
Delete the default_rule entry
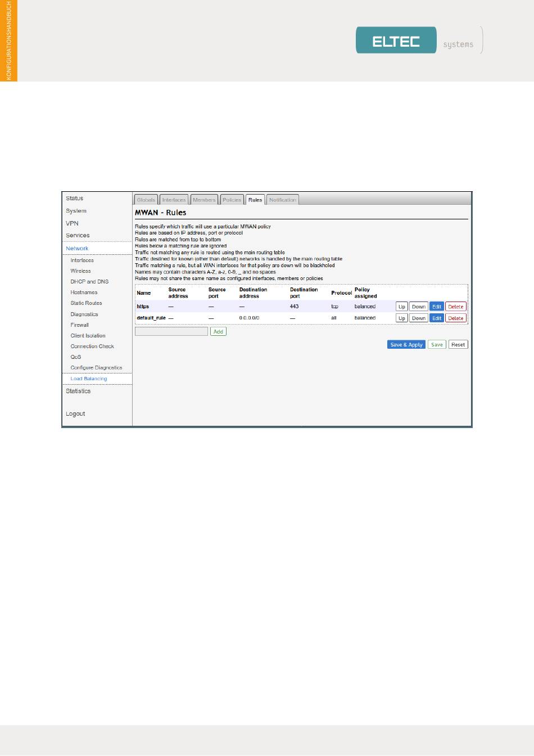click(x=455, y=318)
